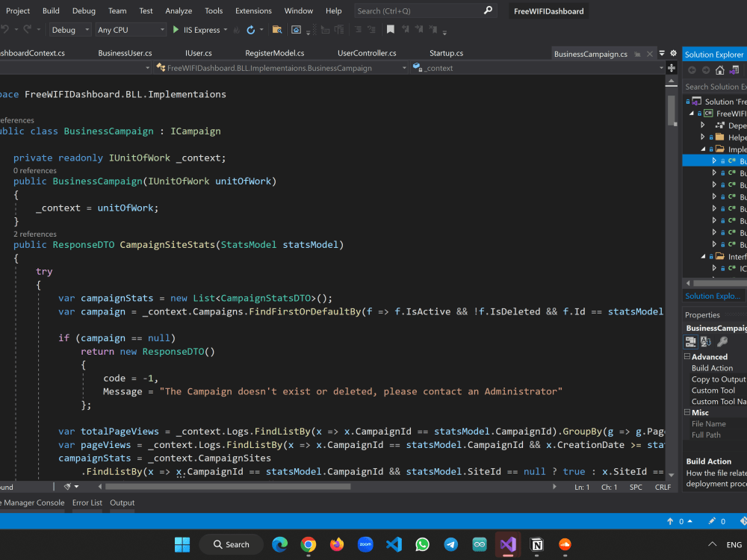Open the Windows Start menu
747x560 pixels.
coord(182,544)
